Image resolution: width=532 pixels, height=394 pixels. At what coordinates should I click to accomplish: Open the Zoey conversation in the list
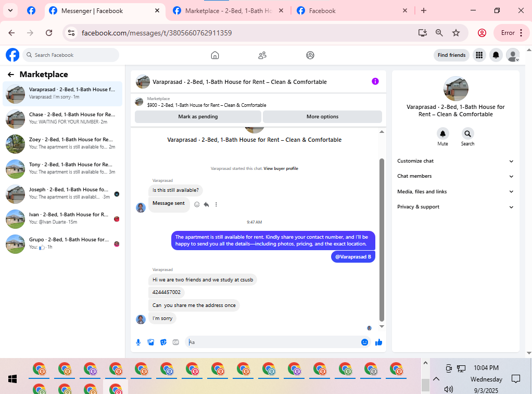coord(62,143)
